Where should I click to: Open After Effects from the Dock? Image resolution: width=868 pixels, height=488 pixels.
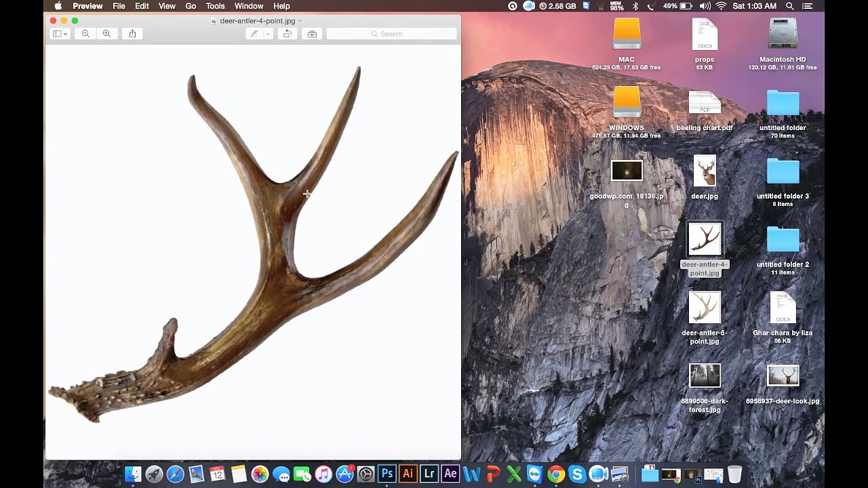[x=450, y=474]
